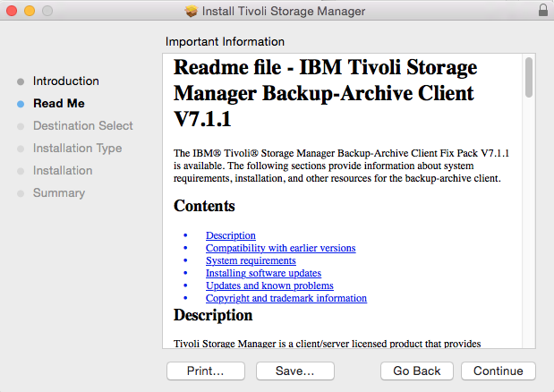This screenshot has height=392, width=554.
Task: Click the Readme file main title heading
Action: (325, 93)
